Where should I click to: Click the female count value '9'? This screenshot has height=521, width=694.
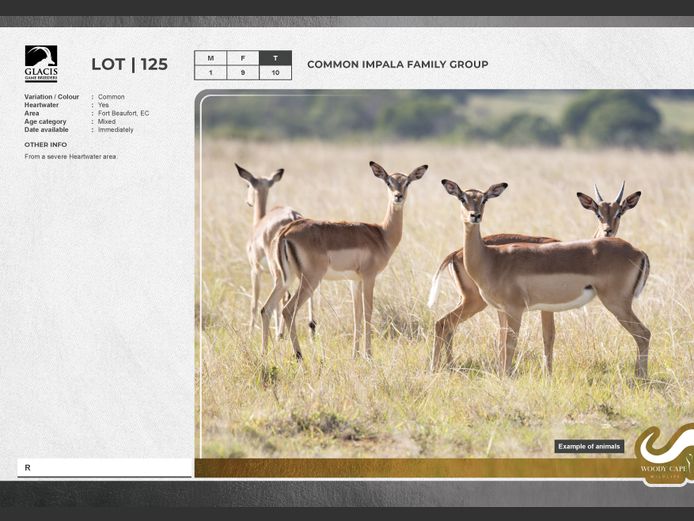243,73
